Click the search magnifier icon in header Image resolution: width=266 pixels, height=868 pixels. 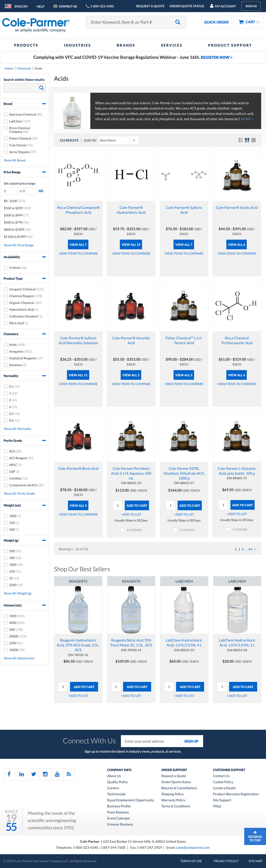(178, 22)
